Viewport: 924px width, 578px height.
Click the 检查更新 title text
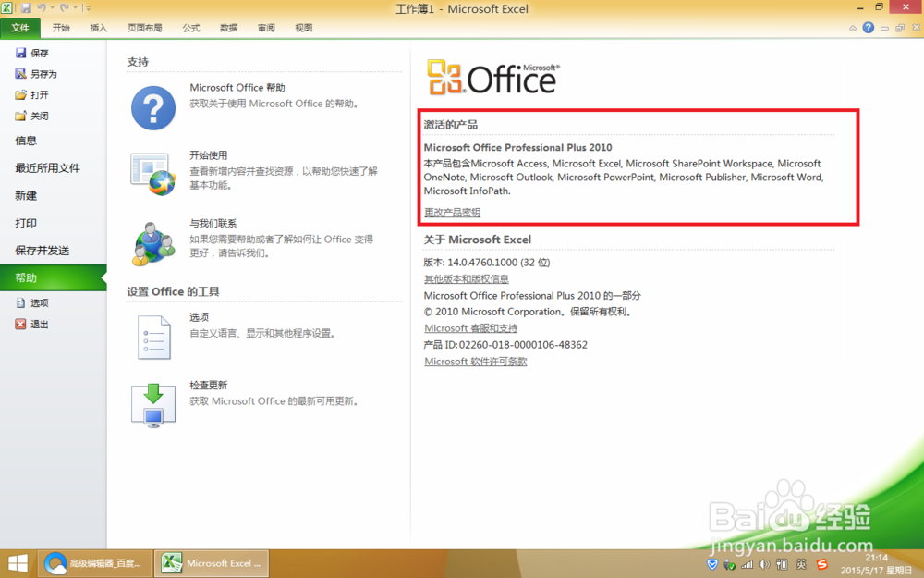[208, 385]
